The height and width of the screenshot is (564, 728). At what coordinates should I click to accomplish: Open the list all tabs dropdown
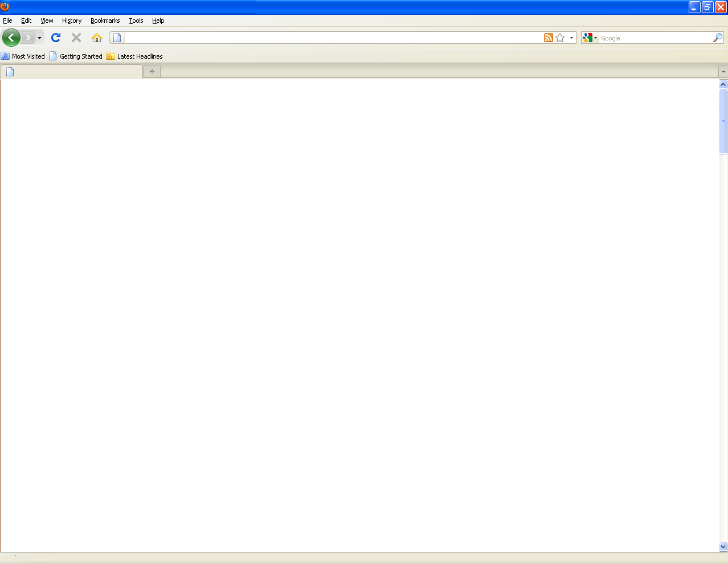tap(723, 72)
